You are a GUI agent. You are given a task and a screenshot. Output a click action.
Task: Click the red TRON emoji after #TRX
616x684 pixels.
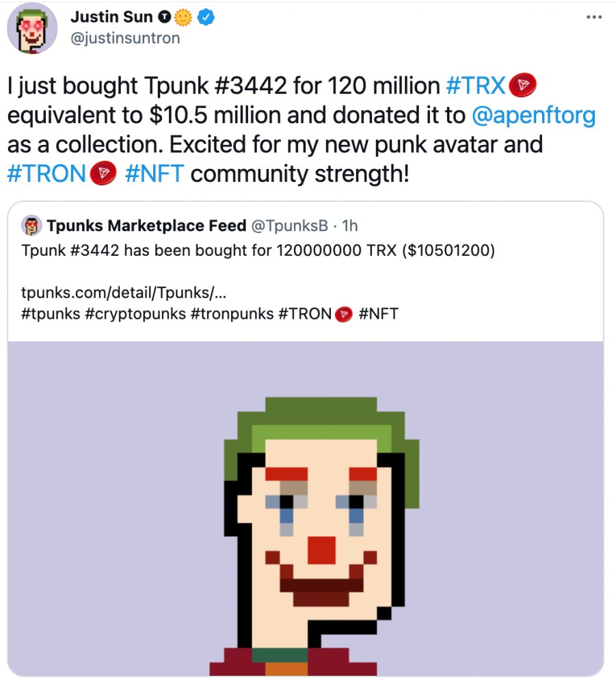[x=523, y=85]
